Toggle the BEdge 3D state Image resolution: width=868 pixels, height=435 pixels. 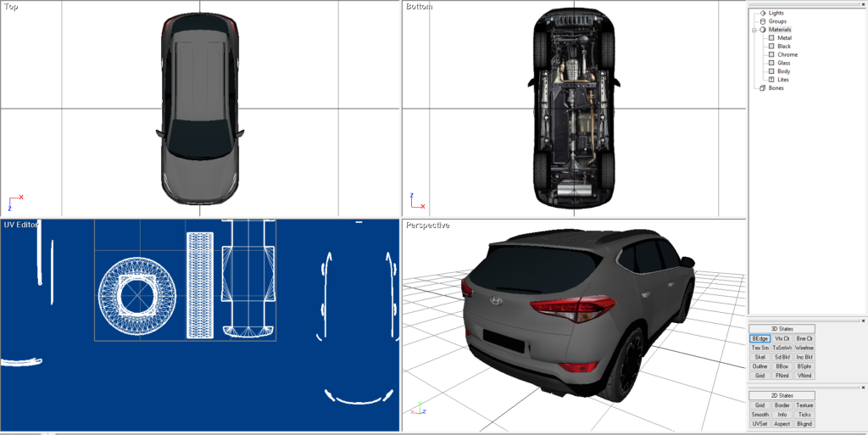(759, 338)
